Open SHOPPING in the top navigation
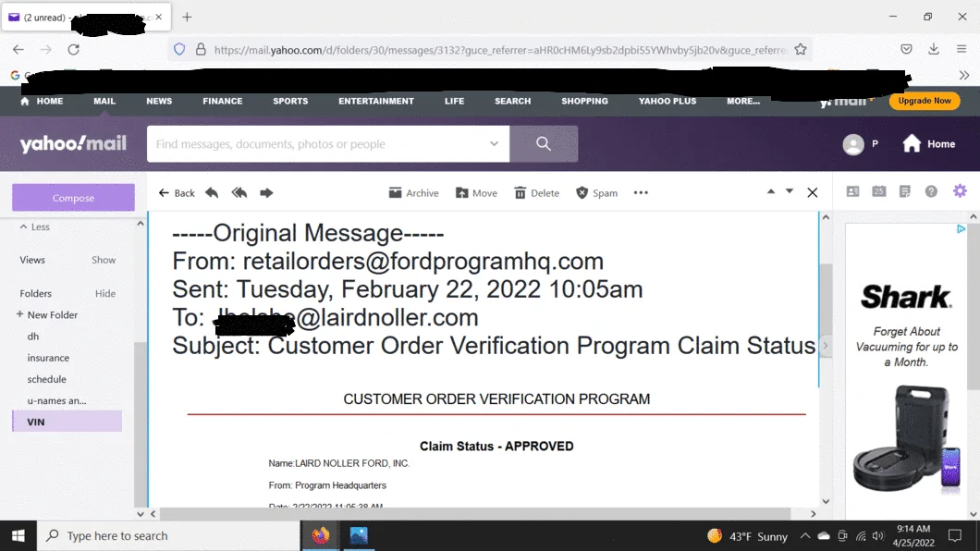Viewport: 980px width, 551px height. pyautogui.click(x=584, y=101)
